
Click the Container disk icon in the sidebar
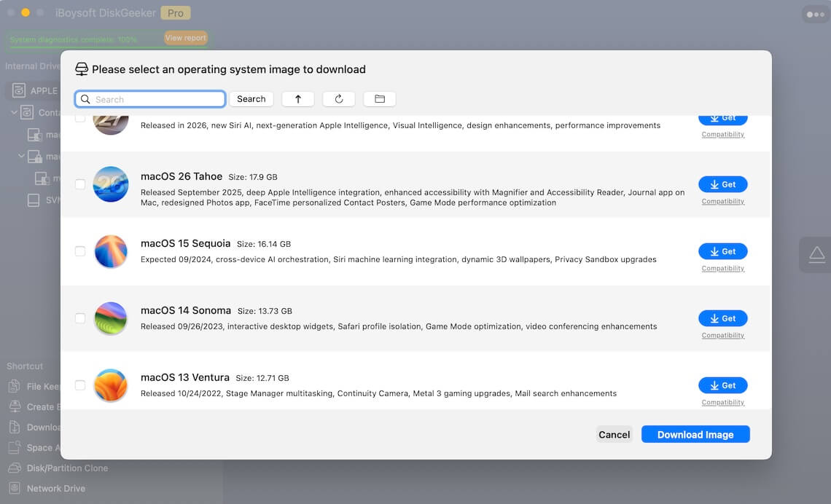click(x=27, y=112)
